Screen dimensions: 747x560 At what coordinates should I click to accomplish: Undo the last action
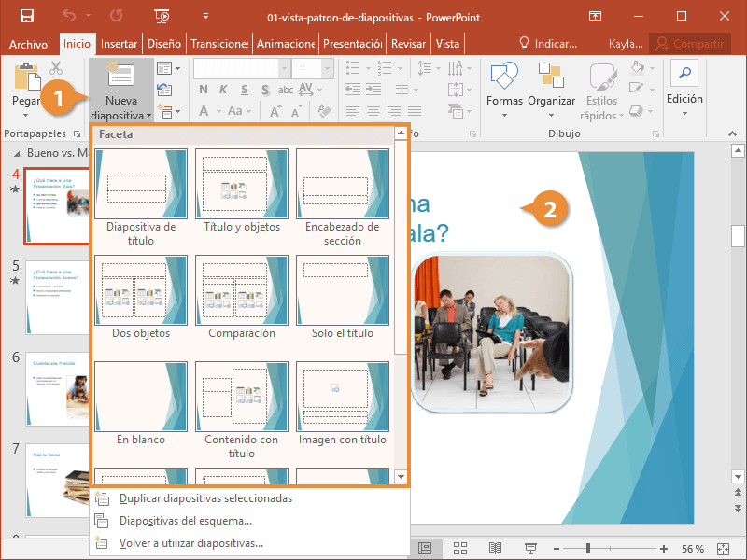pos(69,17)
